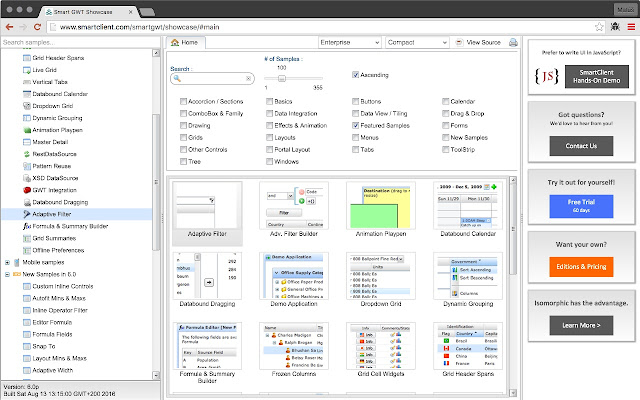Open the Enterprise skin dropdown
This screenshot has width=640, height=400.
(x=348, y=44)
